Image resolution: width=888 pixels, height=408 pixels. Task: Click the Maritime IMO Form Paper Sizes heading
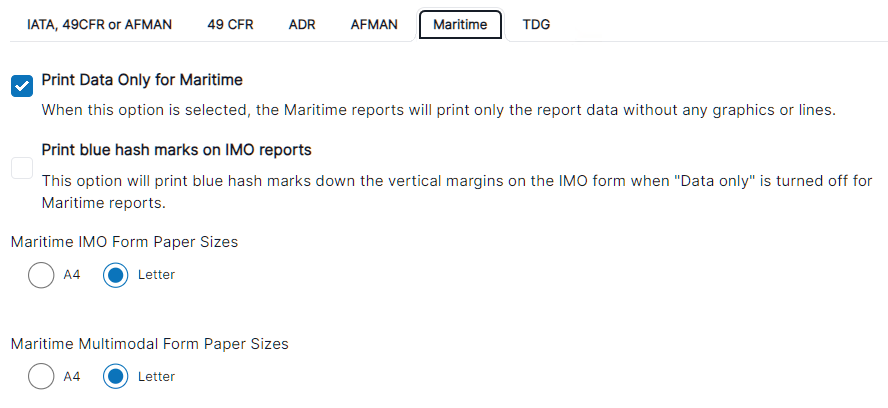tap(124, 242)
